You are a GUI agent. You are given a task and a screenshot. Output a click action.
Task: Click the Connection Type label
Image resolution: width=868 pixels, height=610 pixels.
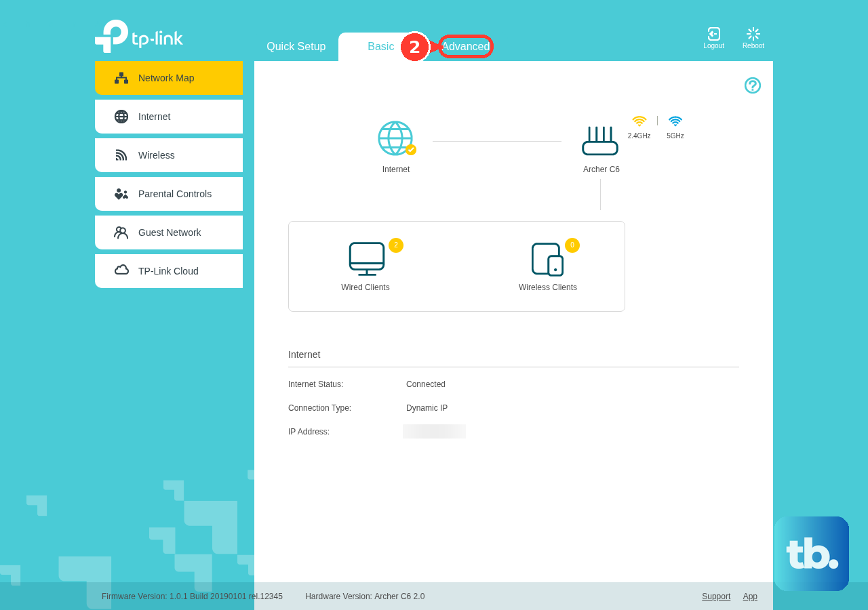point(319,408)
